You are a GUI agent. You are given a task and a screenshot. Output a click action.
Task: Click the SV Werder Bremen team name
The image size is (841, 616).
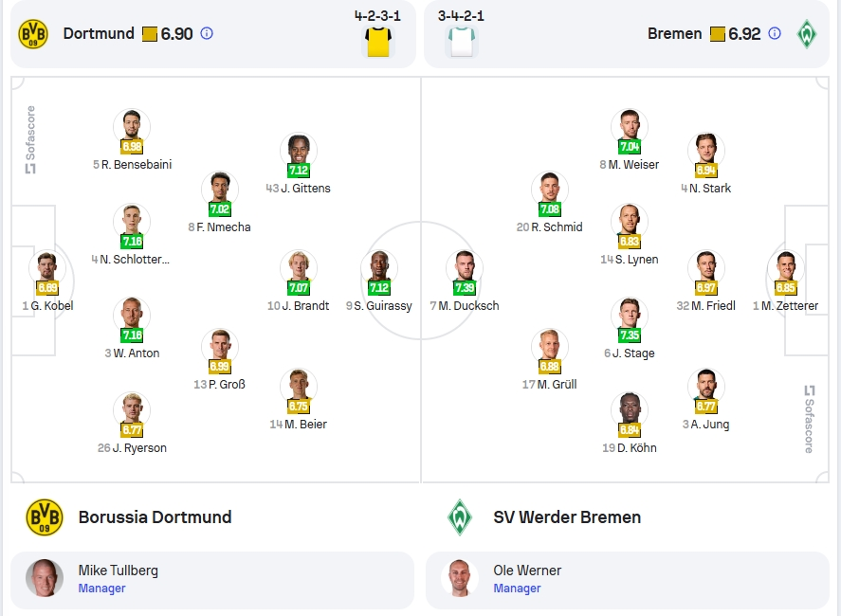point(567,517)
